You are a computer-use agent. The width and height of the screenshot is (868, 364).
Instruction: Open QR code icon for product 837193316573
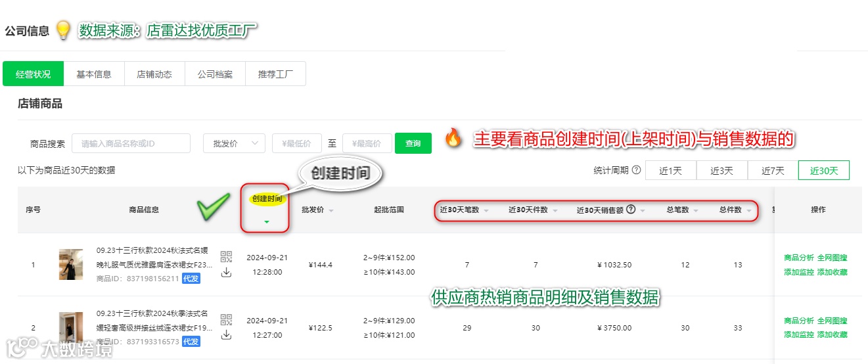click(x=227, y=320)
